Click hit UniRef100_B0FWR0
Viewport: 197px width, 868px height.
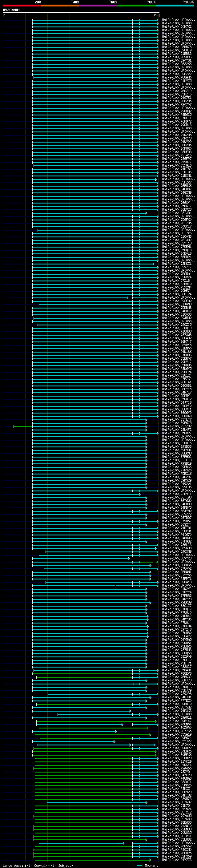point(177,149)
